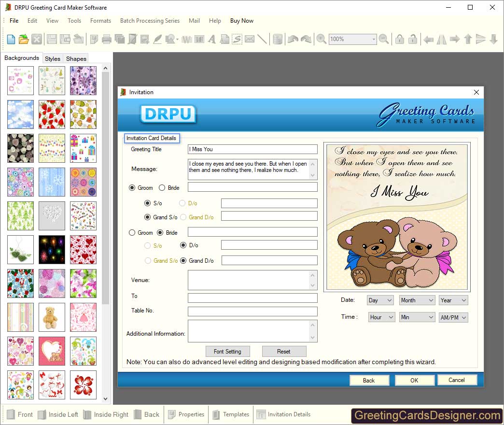Click the right arrow toolbar icon
Screen dimensions: 504x425
tap(454, 39)
